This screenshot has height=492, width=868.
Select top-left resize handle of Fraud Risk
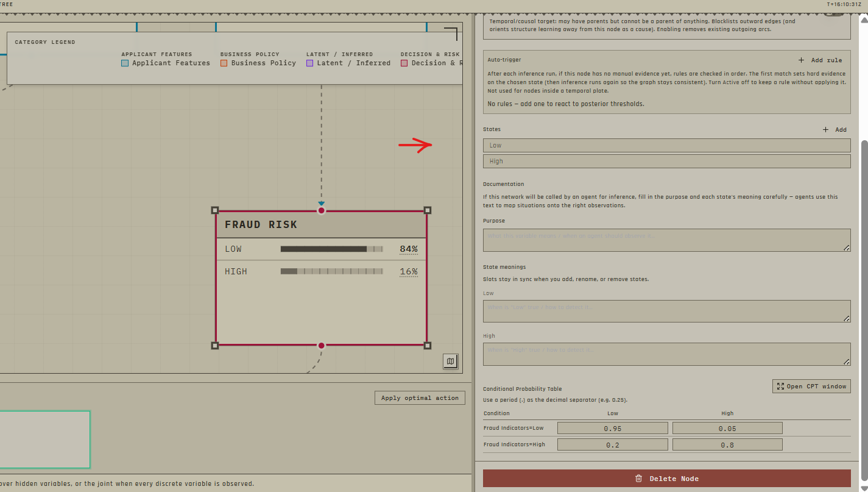click(x=214, y=210)
